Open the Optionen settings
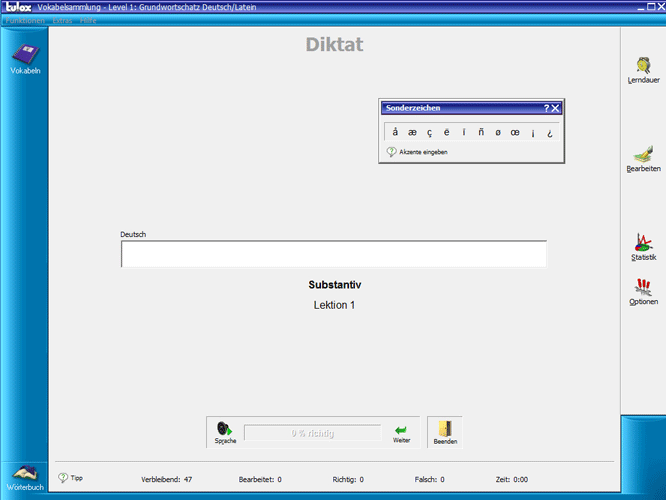 [643, 291]
